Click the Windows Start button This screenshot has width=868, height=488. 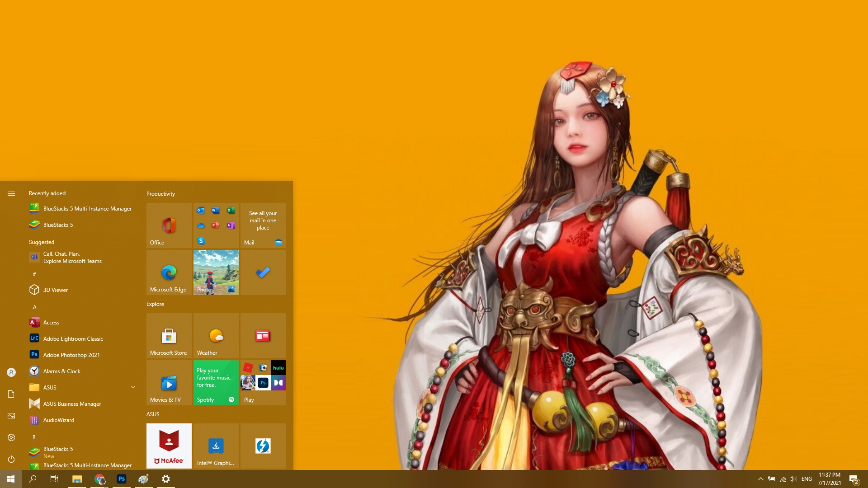11,479
